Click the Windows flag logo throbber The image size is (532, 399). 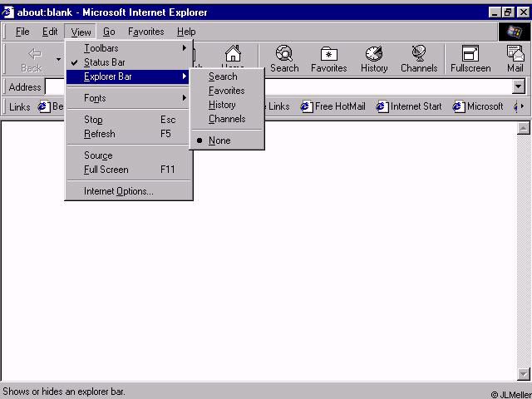pos(514,32)
